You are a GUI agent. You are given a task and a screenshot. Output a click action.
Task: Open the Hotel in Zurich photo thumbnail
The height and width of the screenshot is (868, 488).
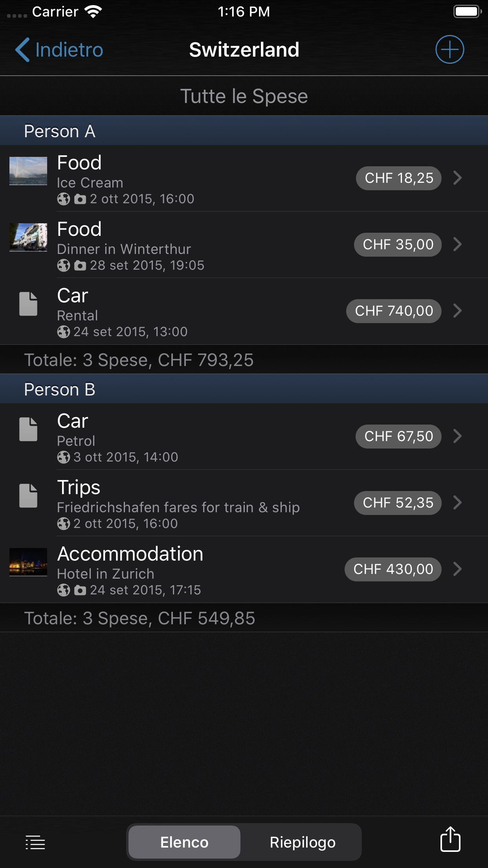point(28,562)
